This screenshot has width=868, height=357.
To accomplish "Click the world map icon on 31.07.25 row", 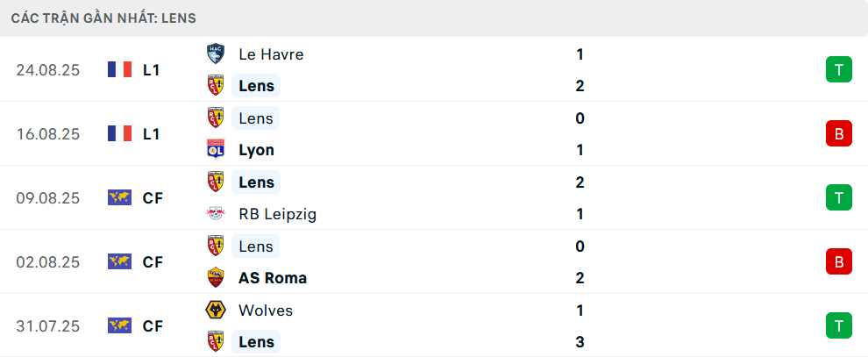I will click(x=119, y=326).
